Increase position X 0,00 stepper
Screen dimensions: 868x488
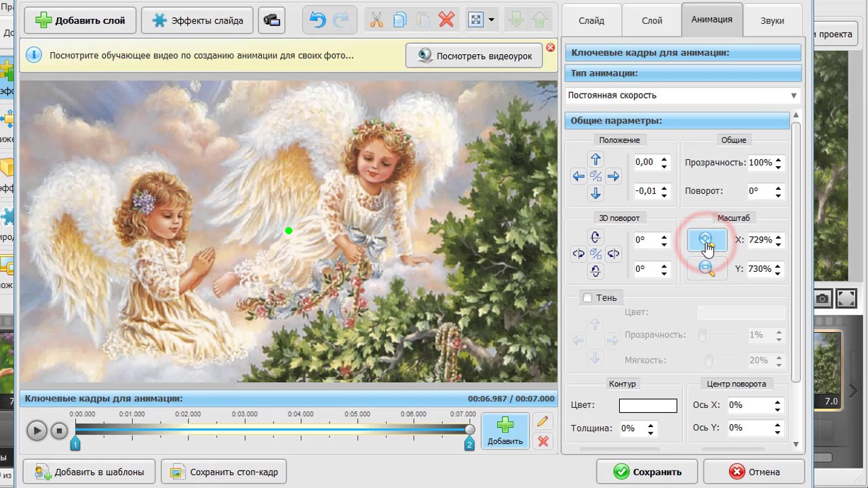click(664, 159)
